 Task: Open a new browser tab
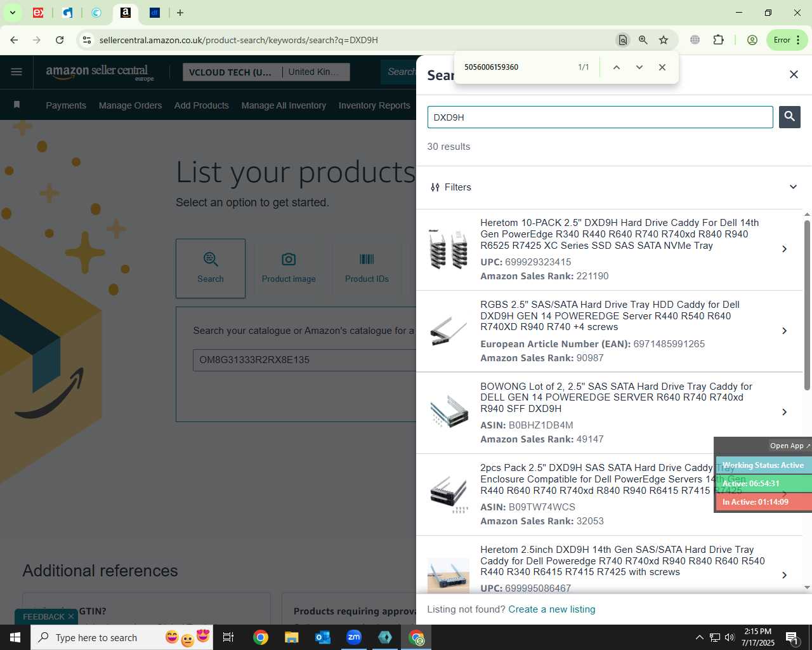click(180, 13)
